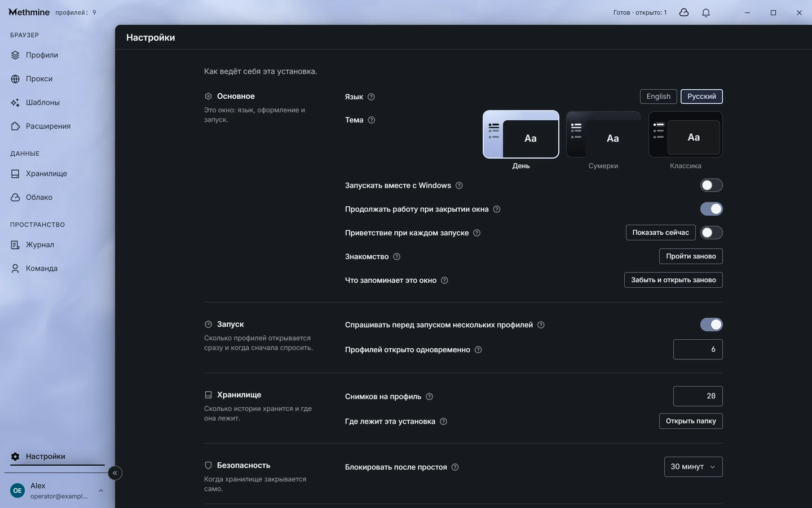Click the Пройти заново button
This screenshot has height=508, width=812.
pyautogui.click(x=691, y=256)
